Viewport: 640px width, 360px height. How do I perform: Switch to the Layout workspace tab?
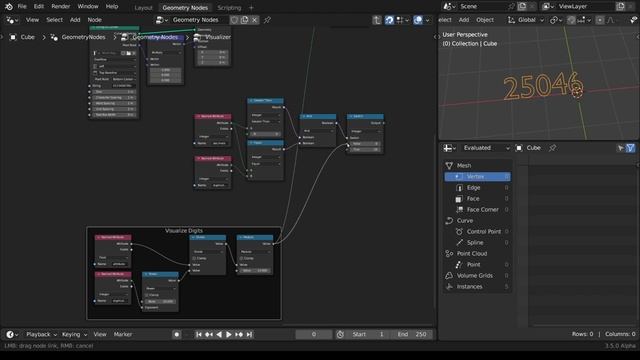coord(143,8)
